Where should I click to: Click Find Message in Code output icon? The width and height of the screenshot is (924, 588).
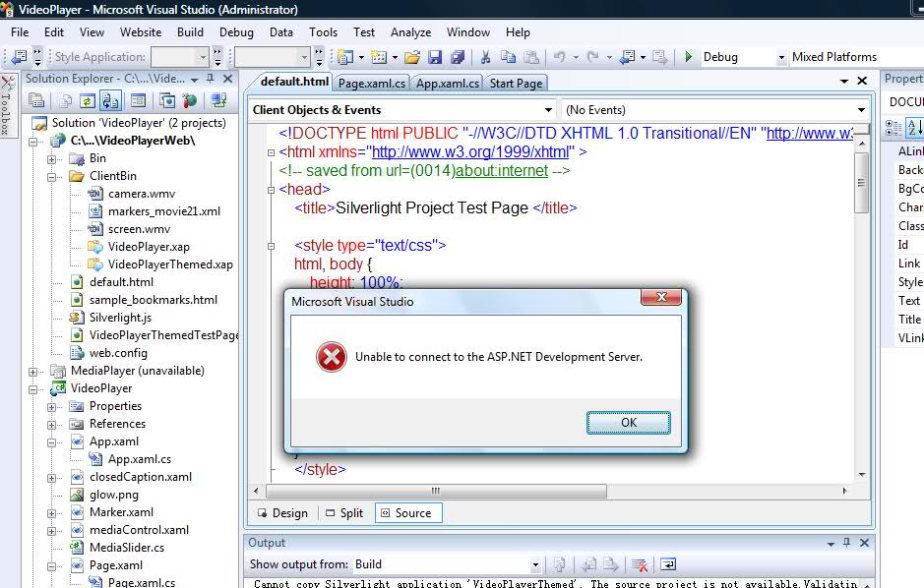pos(559,565)
